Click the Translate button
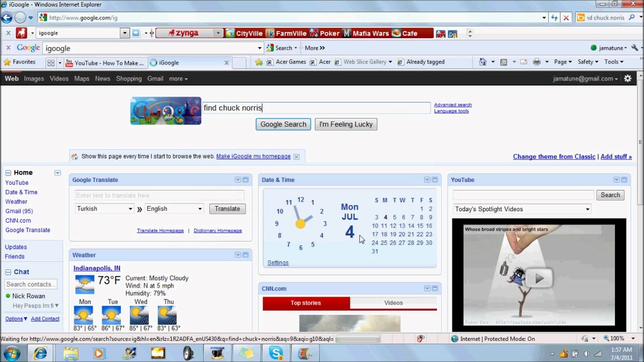Image resolution: width=644 pixels, height=362 pixels. coord(227,209)
